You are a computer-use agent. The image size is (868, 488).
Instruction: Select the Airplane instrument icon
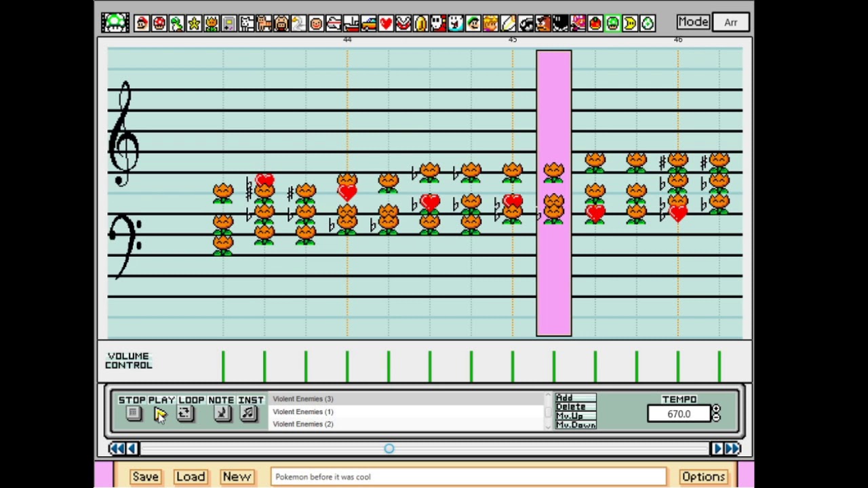coord(334,23)
